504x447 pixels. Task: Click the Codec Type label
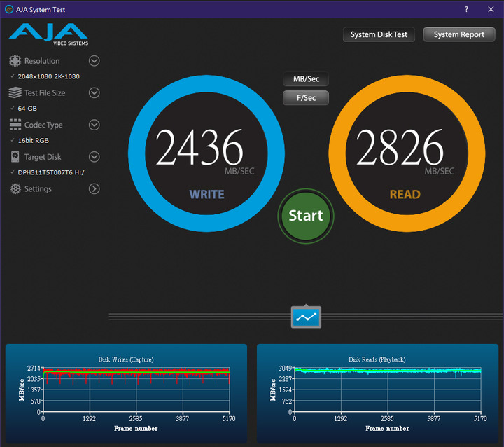click(43, 125)
